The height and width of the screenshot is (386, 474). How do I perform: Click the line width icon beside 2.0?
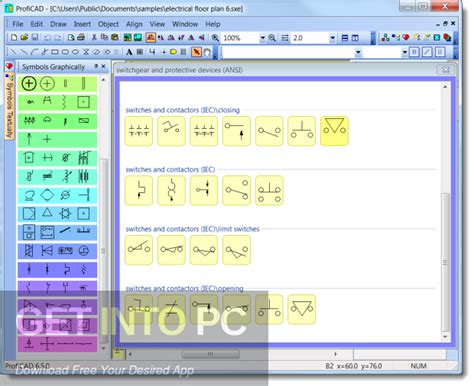click(284, 38)
